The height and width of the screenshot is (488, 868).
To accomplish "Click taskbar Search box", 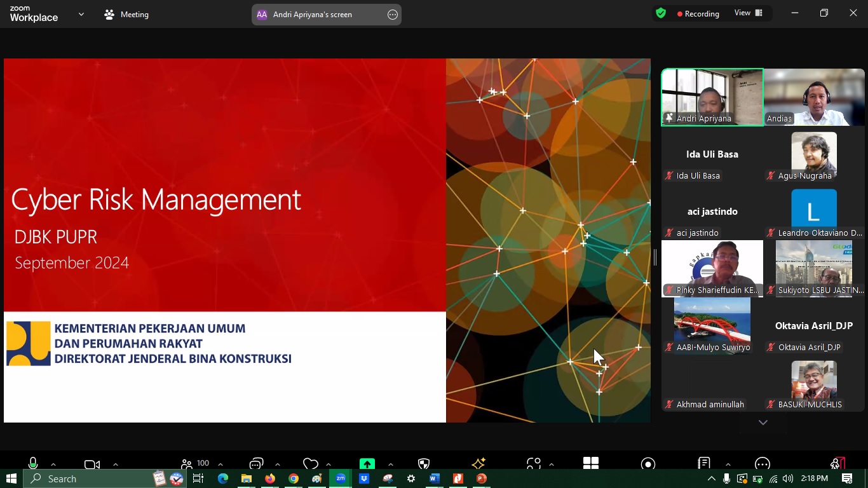I will (x=105, y=478).
